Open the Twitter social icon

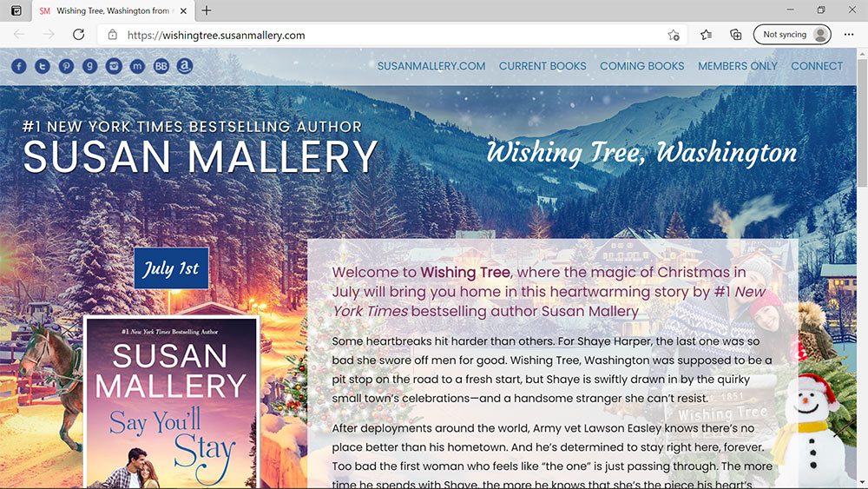coord(43,67)
